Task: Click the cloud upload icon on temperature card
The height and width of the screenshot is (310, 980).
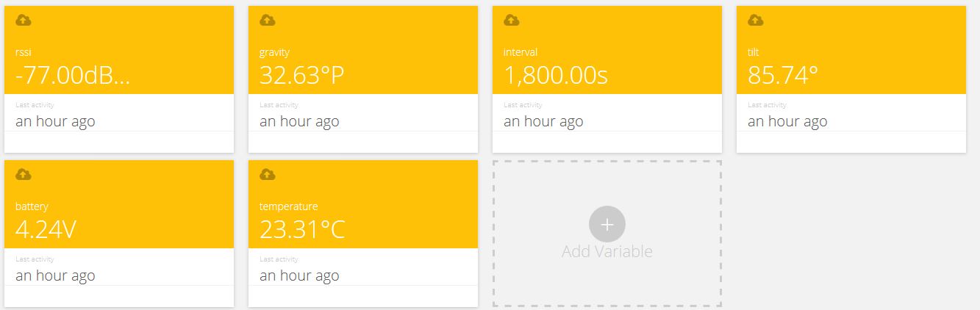Action: 268,175
